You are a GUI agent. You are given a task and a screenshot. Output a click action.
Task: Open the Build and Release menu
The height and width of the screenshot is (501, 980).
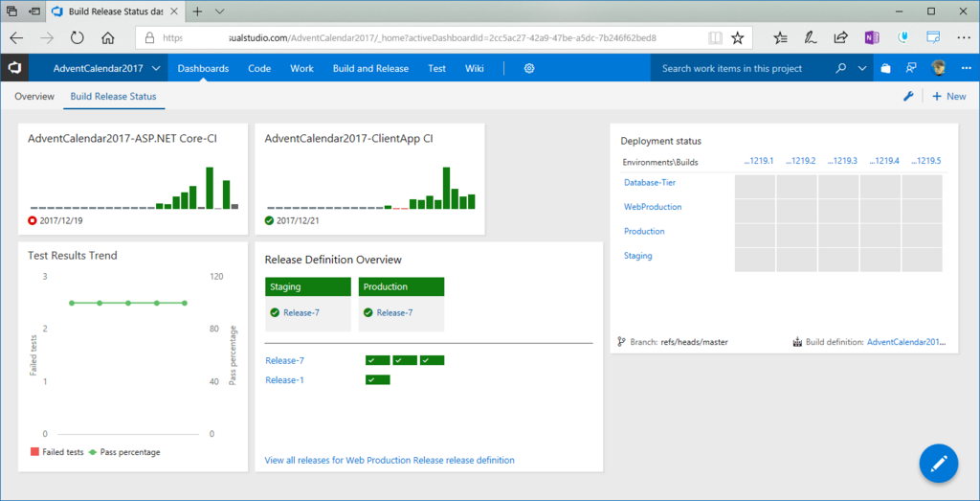coord(370,69)
